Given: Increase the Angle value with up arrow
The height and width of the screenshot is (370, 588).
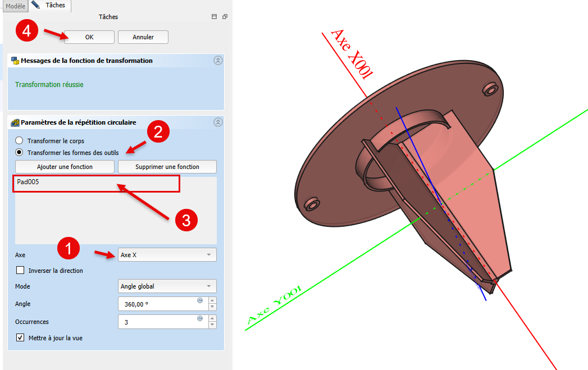Looking at the screenshot, I should (212, 300).
